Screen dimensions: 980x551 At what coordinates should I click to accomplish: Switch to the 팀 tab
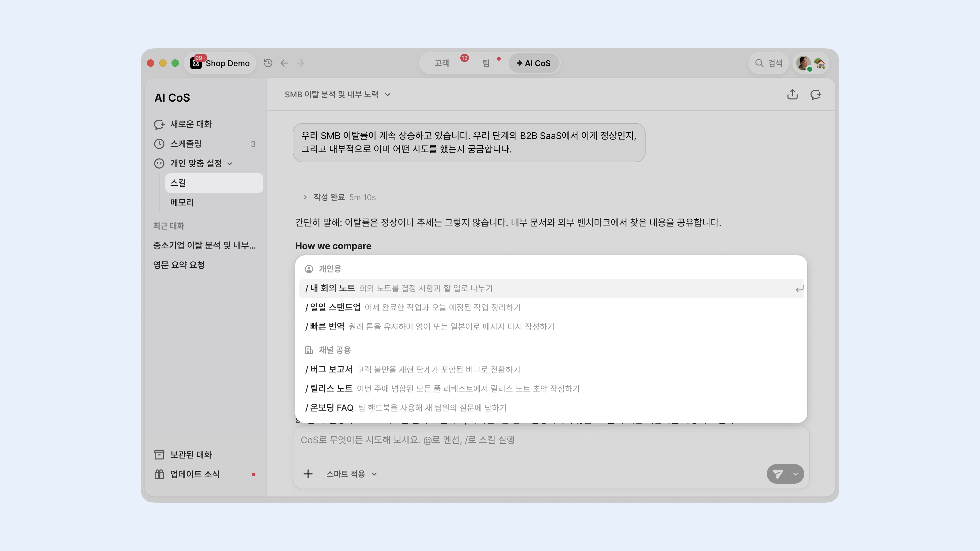click(x=486, y=63)
